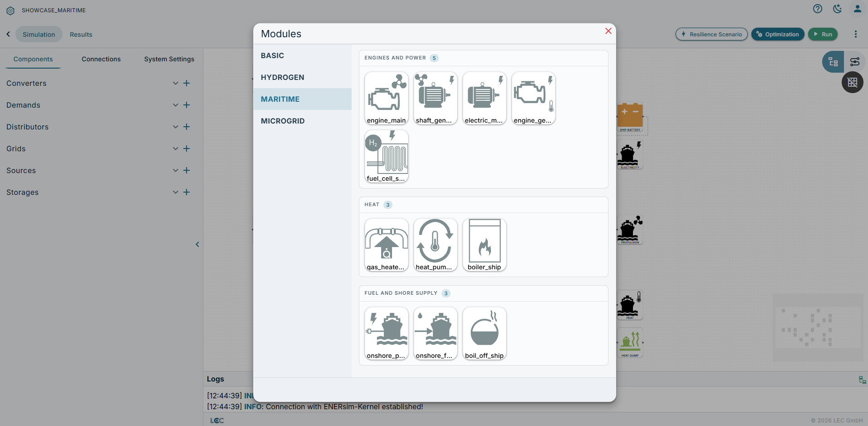
Task: Expand the Converters list
Action: (176, 83)
